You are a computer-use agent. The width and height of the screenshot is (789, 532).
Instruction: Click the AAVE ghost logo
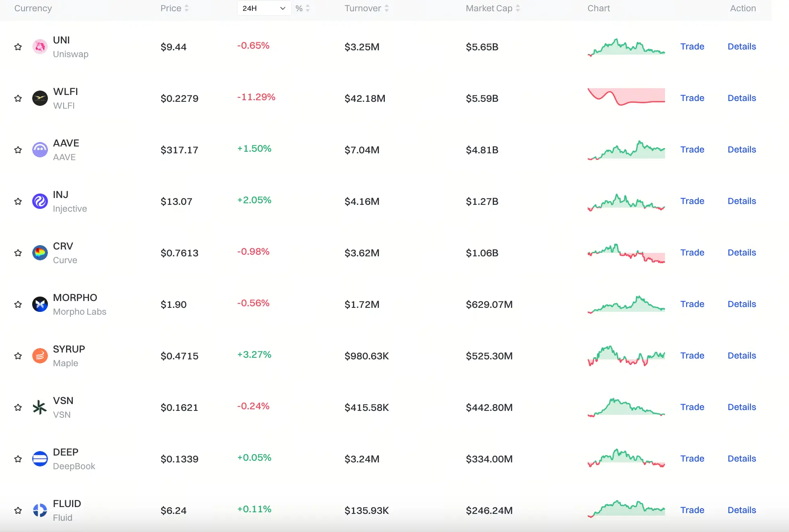40,150
